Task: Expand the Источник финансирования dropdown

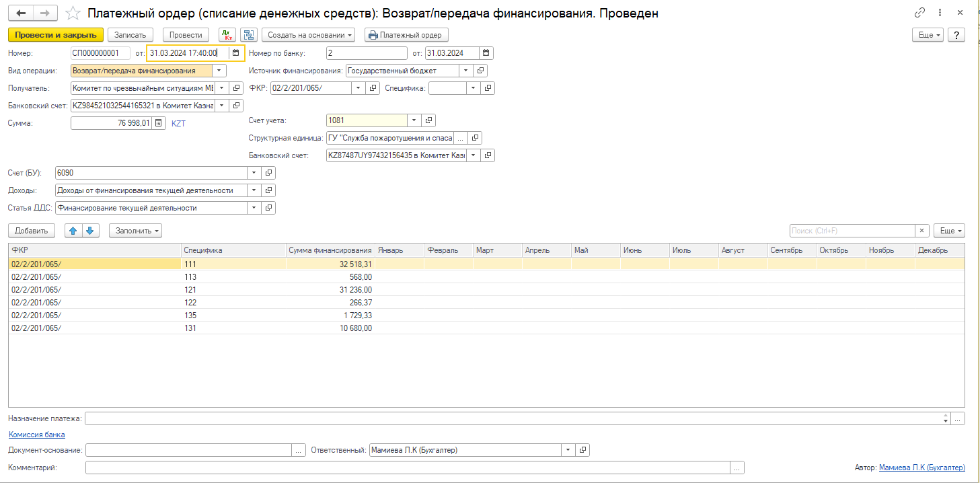Action: [465, 71]
